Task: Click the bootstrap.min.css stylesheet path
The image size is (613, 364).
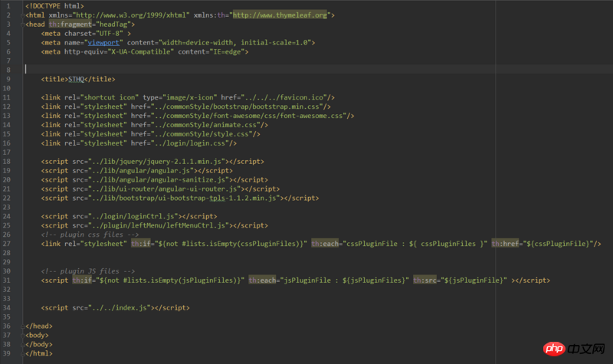Action: 237,107
